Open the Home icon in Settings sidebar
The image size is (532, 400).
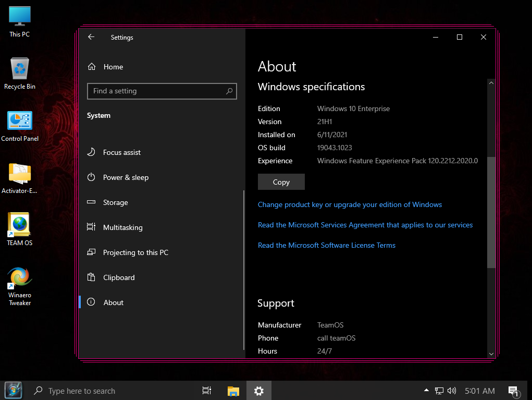(x=92, y=67)
